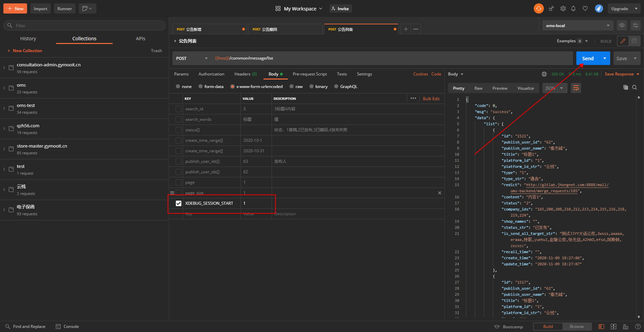The height and width of the screenshot is (332, 644).
Task: Copy the response body to clipboard
Action: [x=625, y=87]
